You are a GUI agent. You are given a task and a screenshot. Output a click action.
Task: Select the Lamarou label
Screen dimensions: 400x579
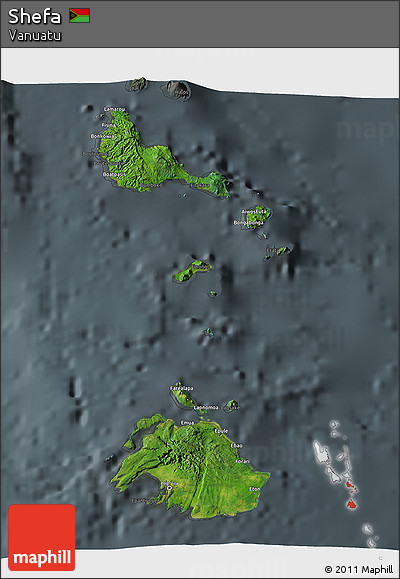(114, 109)
